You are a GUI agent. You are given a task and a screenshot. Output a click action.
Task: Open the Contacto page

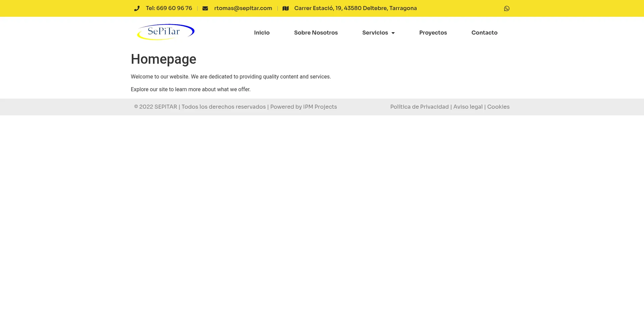click(484, 33)
